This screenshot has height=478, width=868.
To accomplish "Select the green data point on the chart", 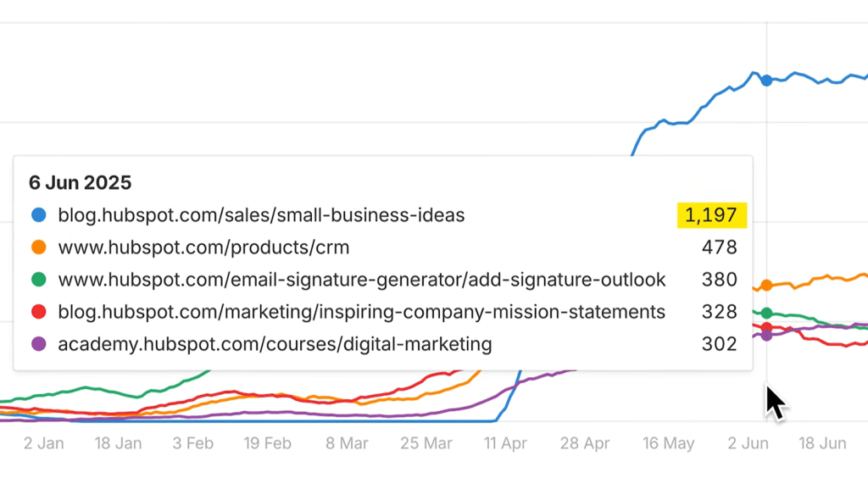I will click(x=766, y=314).
